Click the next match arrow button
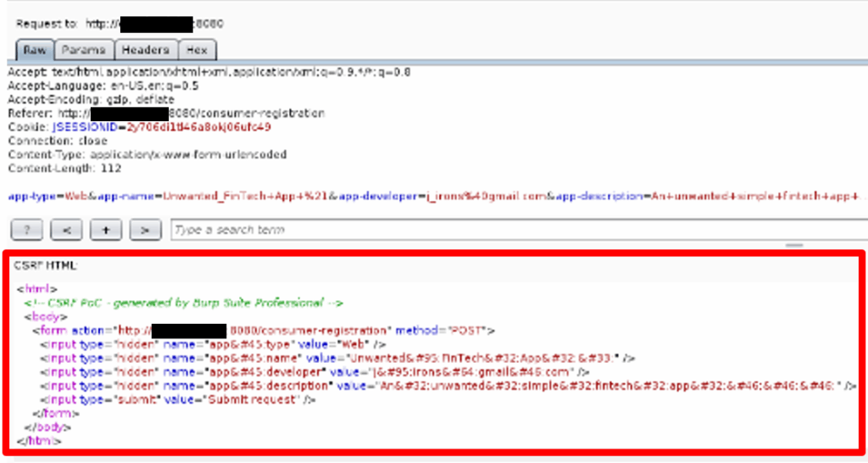The image size is (868, 463). point(145,230)
